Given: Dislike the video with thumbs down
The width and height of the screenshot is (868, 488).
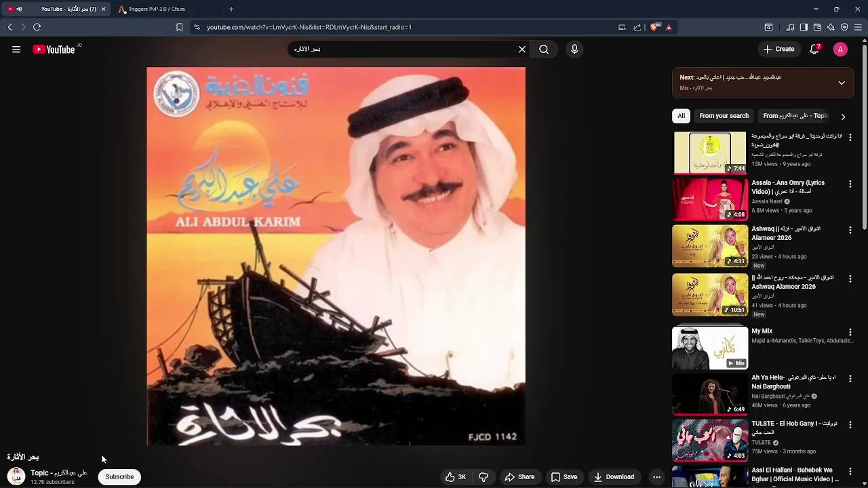Looking at the screenshot, I should tap(484, 477).
